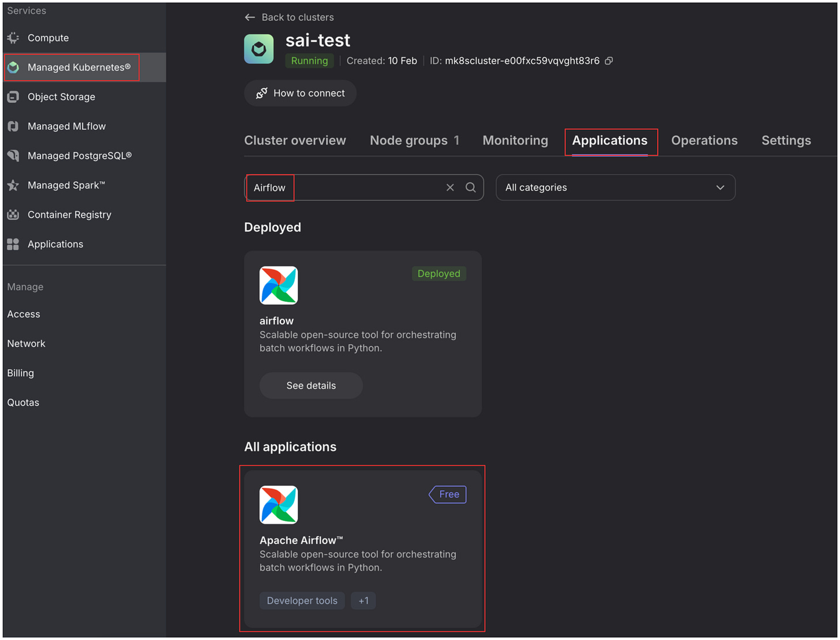Click the sai-test cluster logo icon
The height and width of the screenshot is (640, 840).
tap(259, 49)
